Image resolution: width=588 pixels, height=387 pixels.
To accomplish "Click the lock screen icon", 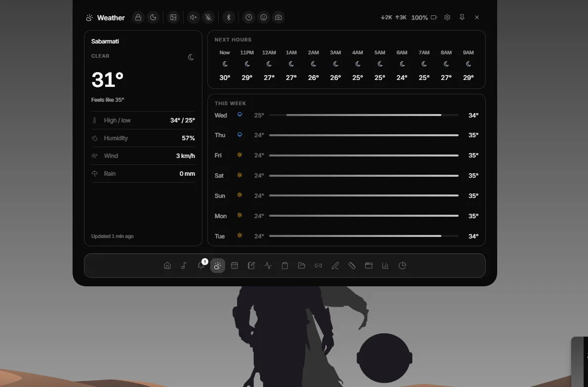I will click(x=138, y=17).
